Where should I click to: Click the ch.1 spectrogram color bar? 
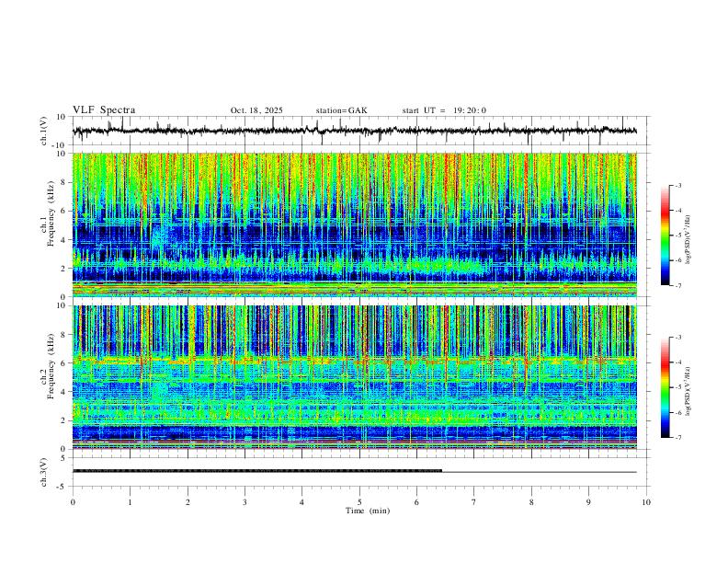pos(665,236)
